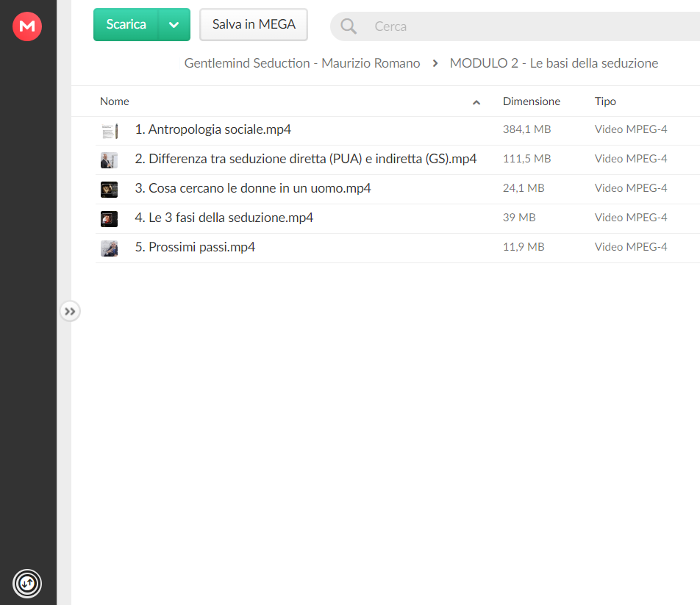Click the Prossimi passi video thumbnail
The width and height of the screenshot is (700, 605).
(110, 248)
